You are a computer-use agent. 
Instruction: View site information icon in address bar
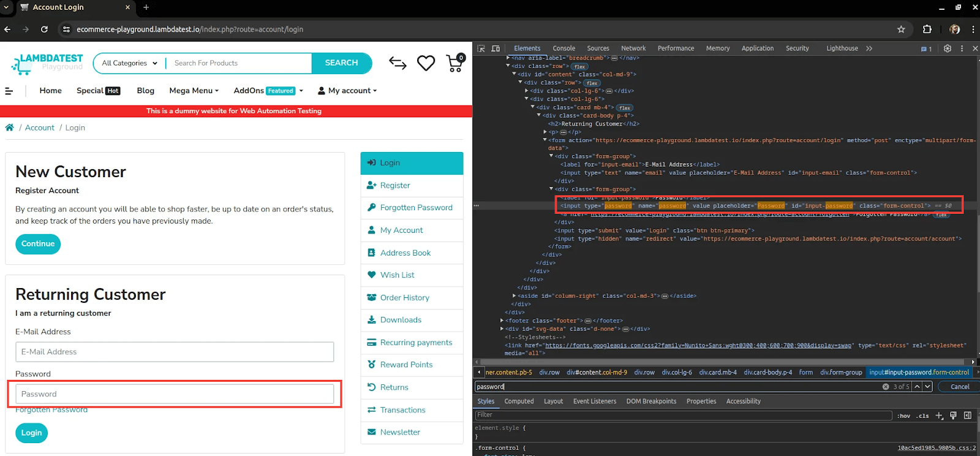[x=67, y=29]
